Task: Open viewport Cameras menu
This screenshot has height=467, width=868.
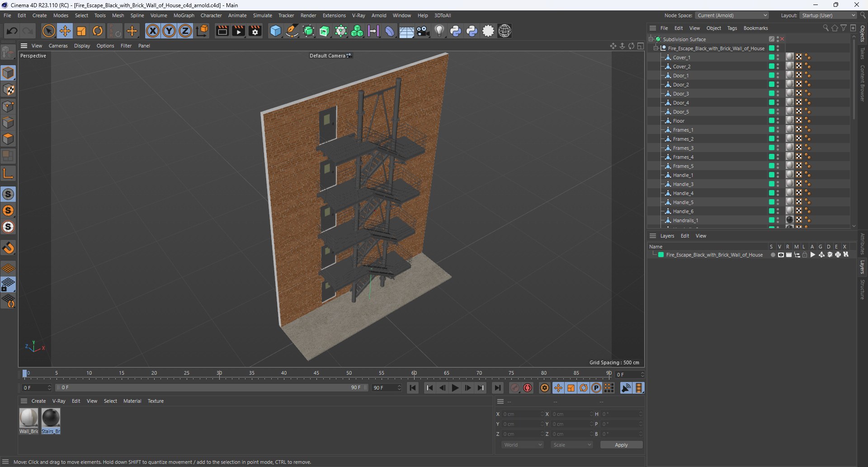Action: tap(58, 46)
